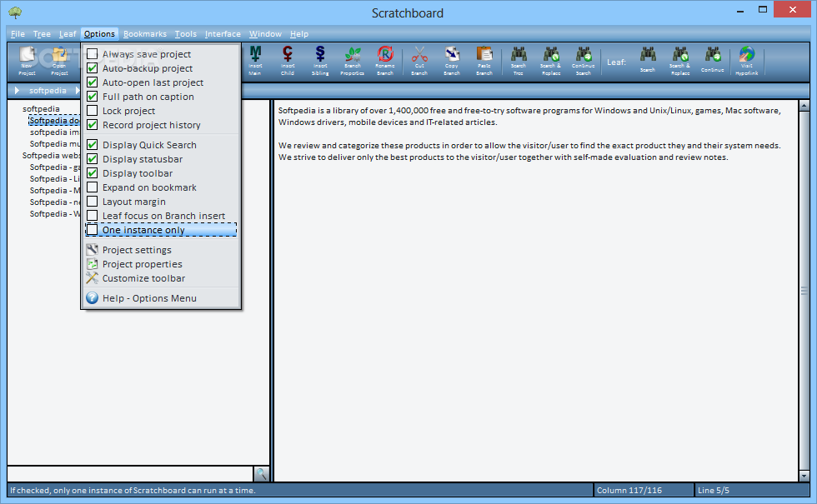
Task: Click the editor scrollbar down arrow
Action: (x=804, y=476)
